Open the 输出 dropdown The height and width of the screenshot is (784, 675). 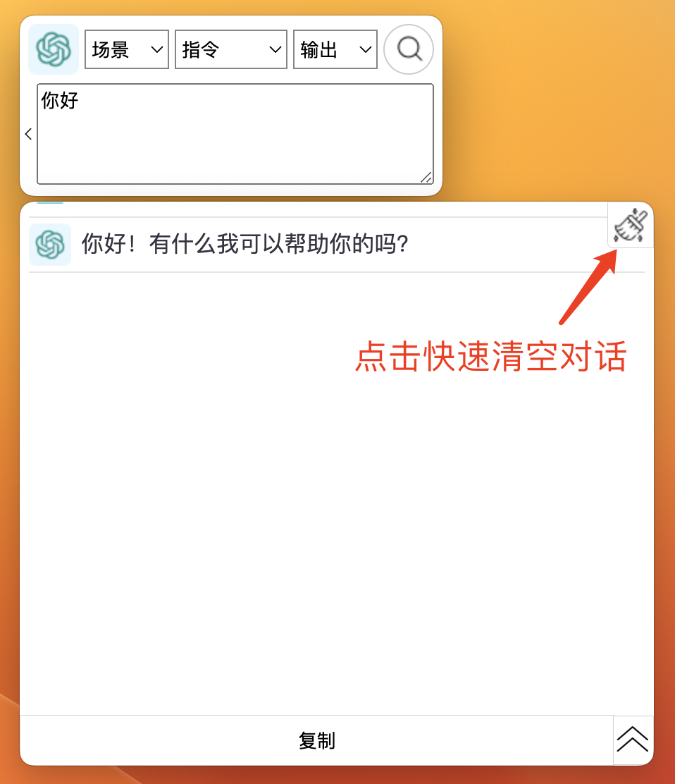[x=335, y=49]
